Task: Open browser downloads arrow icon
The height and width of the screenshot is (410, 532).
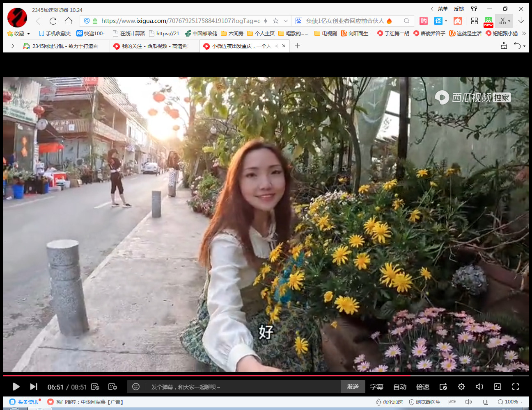Action: [521, 21]
